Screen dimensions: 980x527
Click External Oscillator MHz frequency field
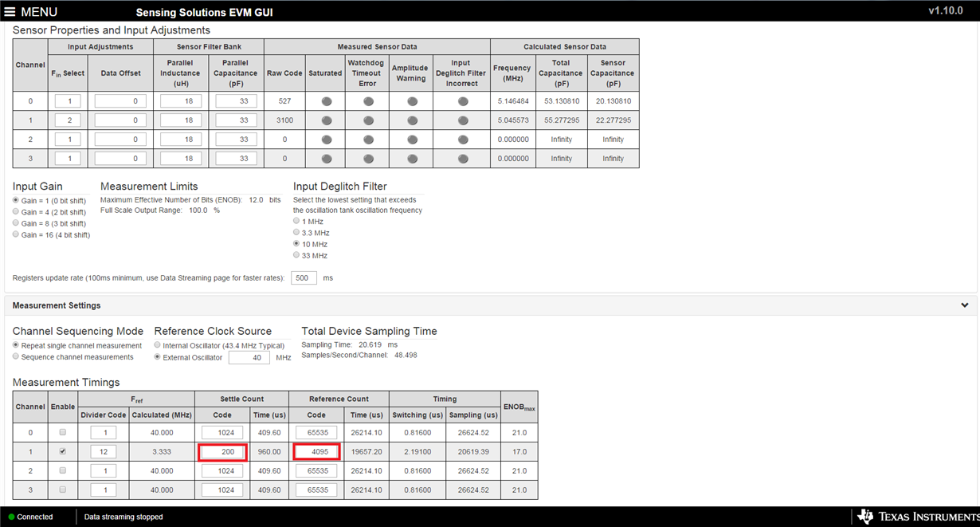(x=249, y=358)
